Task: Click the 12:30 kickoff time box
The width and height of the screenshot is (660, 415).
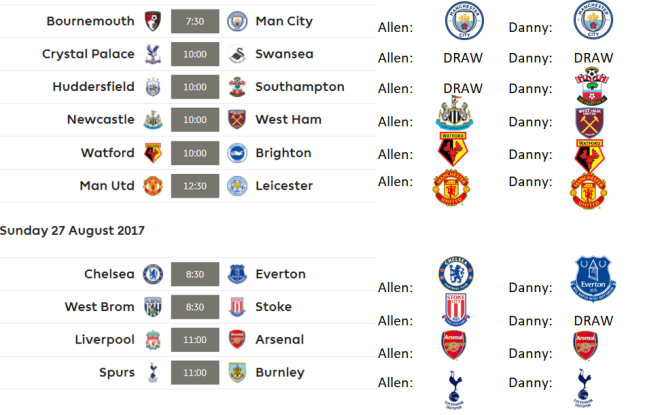Action: pyautogui.click(x=194, y=186)
